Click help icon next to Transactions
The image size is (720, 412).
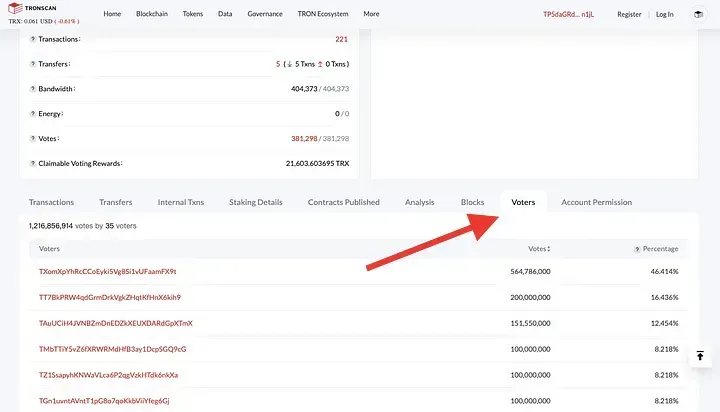click(x=33, y=39)
